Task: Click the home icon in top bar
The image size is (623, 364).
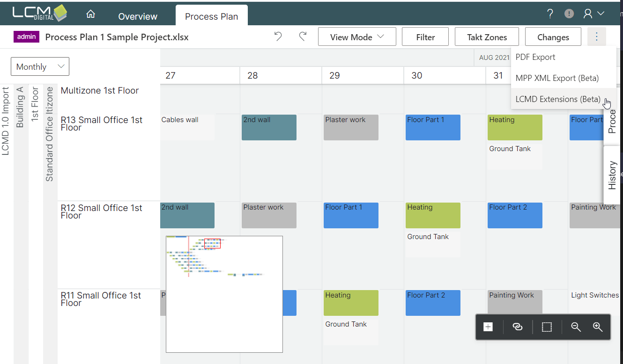Action: click(x=91, y=15)
